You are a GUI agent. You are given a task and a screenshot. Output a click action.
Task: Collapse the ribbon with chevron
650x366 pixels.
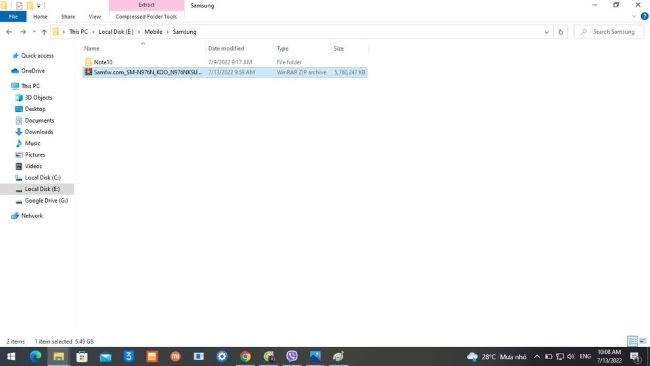(634, 17)
